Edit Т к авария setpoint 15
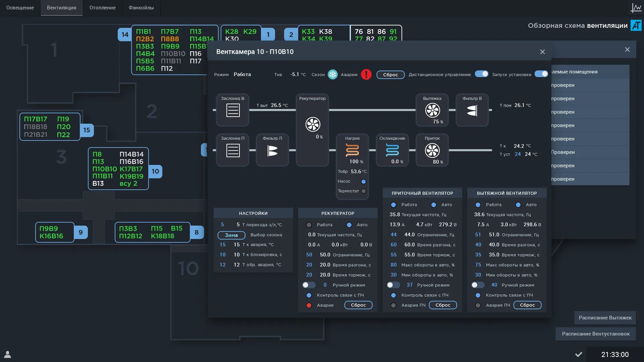Viewport: 644px width, 362px height. tap(223, 245)
